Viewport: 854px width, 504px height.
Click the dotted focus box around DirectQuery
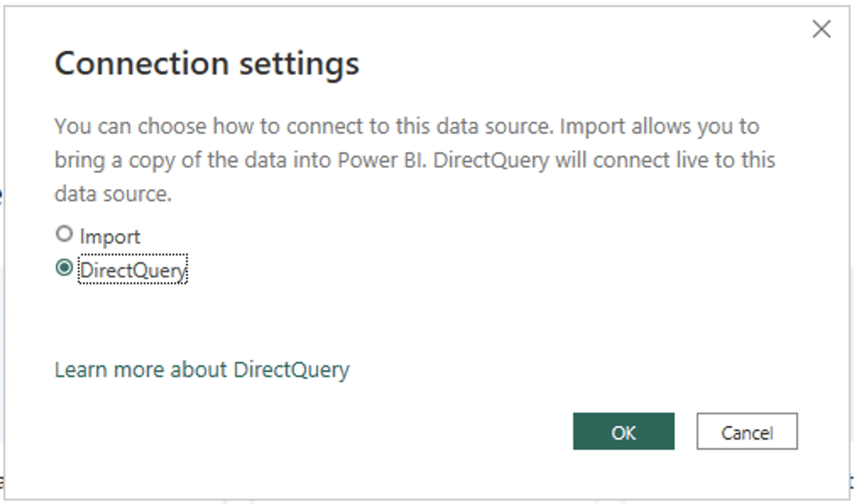133,269
